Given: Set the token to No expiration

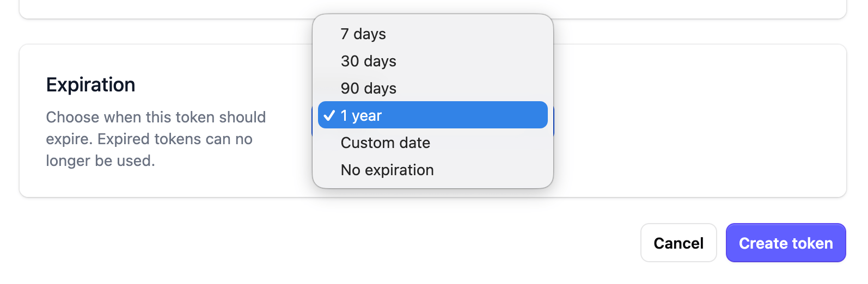Looking at the screenshot, I should [x=387, y=170].
